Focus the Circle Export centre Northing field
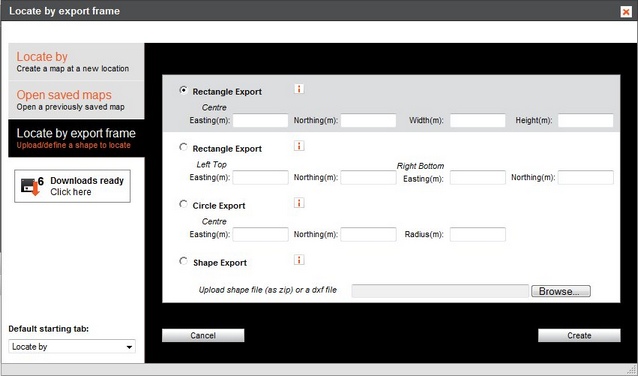The height and width of the screenshot is (376, 638). click(x=368, y=234)
